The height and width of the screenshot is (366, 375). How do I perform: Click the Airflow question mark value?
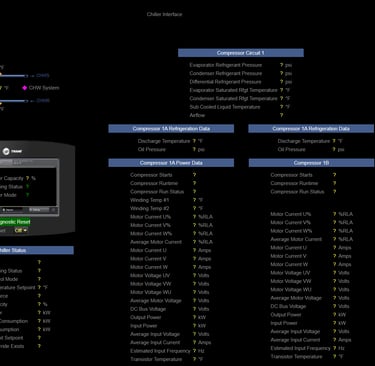282,115
